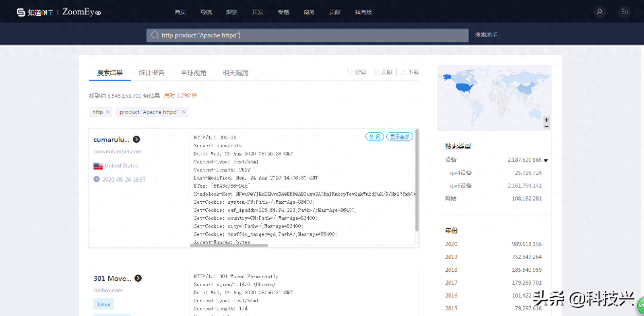Switch to the 相关漏洞 tab
This screenshot has width=644, height=316.
click(x=235, y=73)
